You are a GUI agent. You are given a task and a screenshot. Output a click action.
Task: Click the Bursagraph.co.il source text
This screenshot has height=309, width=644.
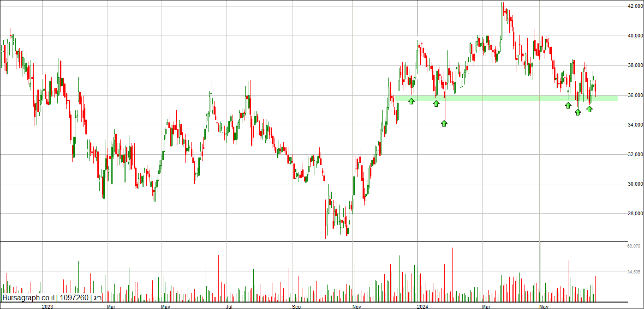coord(28,298)
